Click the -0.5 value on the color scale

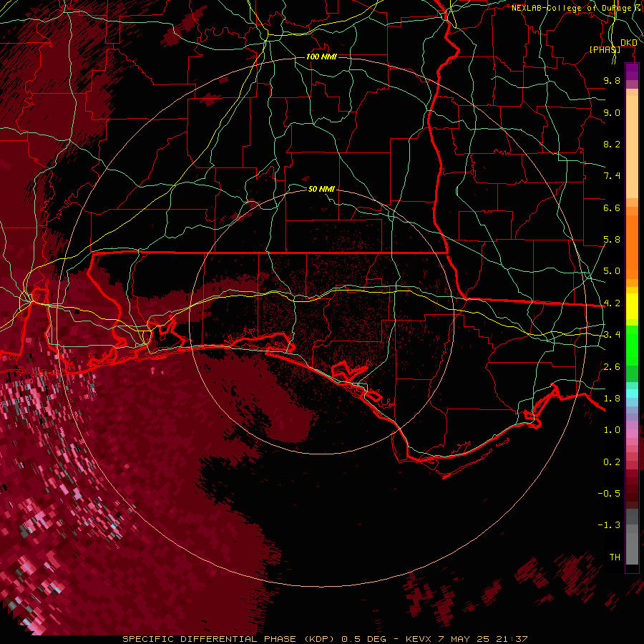pyautogui.click(x=609, y=494)
